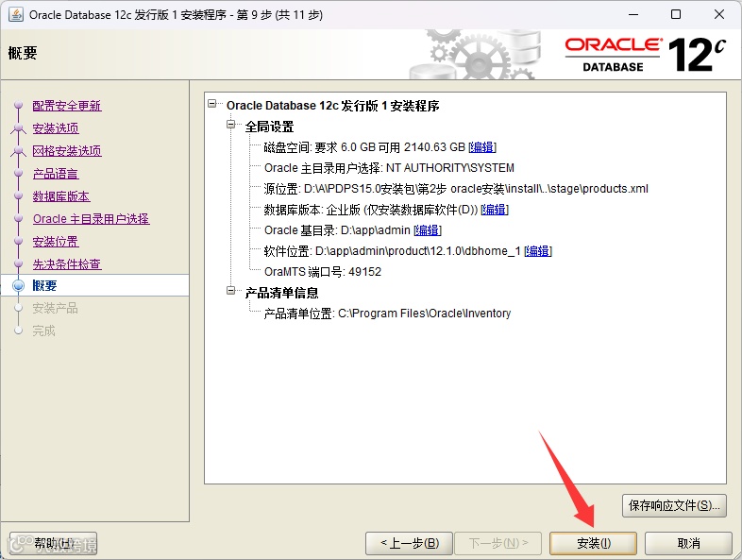The image size is (742, 560).
Task: Minimize the installer window
Action: click(x=633, y=14)
